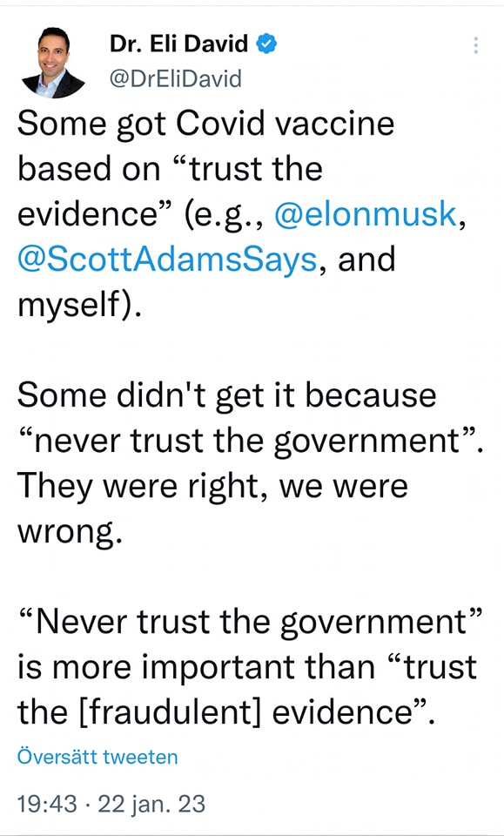
Task: Click the 19:43 timestamp
Action: coord(47,804)
